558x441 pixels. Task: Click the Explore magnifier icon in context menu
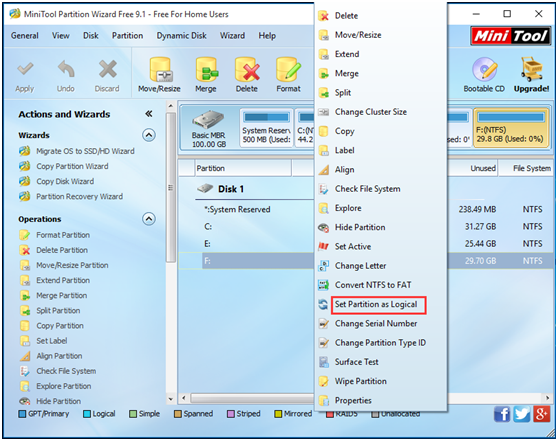(x=323, y=208)
